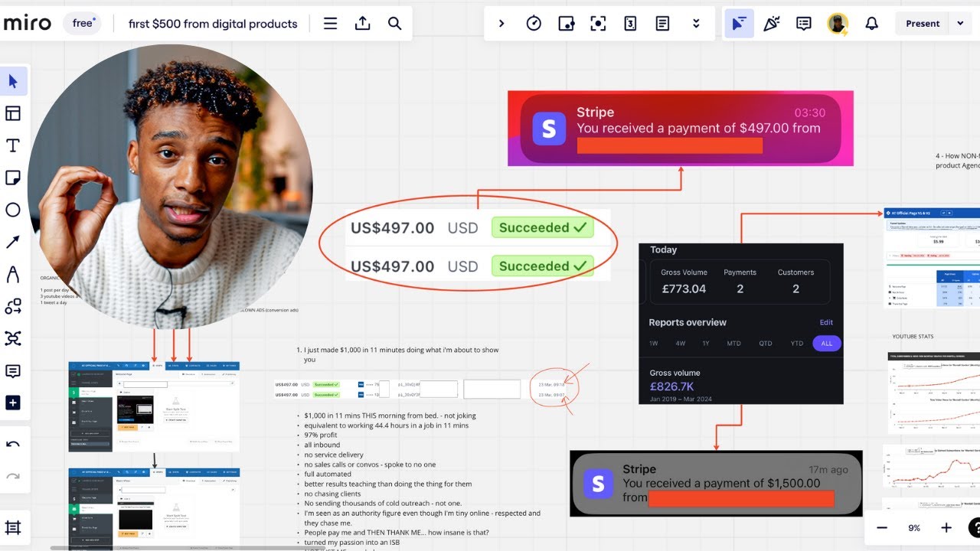Zoom out with the minus button
The image size is (980, 551).
(882, 528)
